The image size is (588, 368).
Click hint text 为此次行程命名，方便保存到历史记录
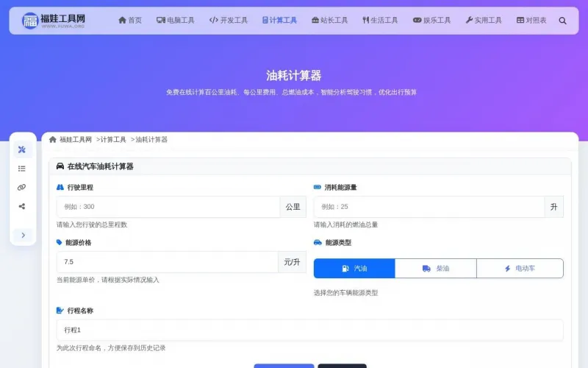pos(111,347)
